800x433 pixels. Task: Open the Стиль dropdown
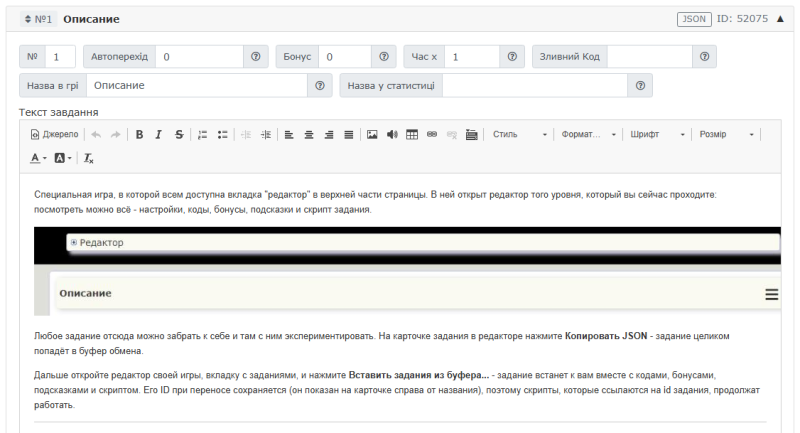click(x=519, y=135)
